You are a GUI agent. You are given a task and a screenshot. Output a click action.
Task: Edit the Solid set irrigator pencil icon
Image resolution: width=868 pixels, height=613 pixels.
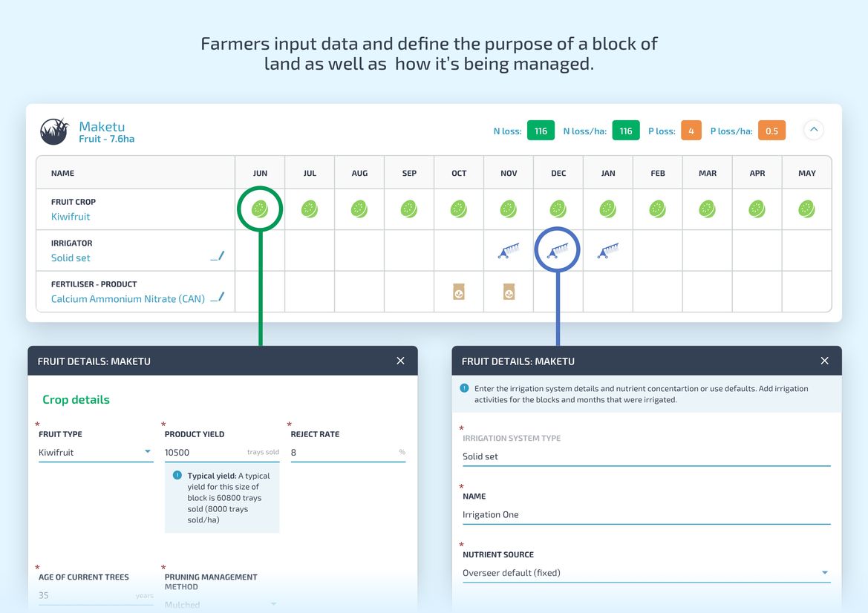pyautogui.click(x=217, y=257)
